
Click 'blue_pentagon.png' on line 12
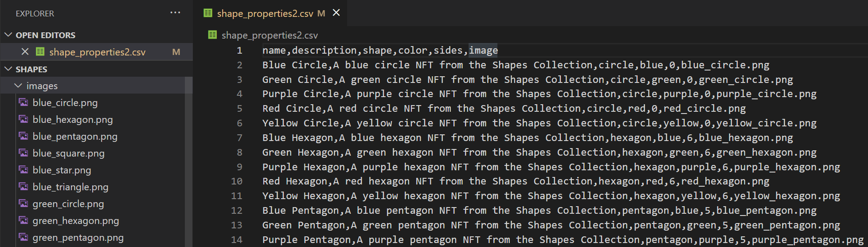tap(766, 211)
